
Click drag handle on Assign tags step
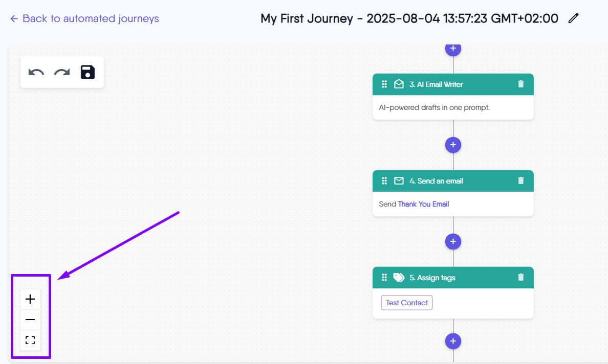coord(384,278)
